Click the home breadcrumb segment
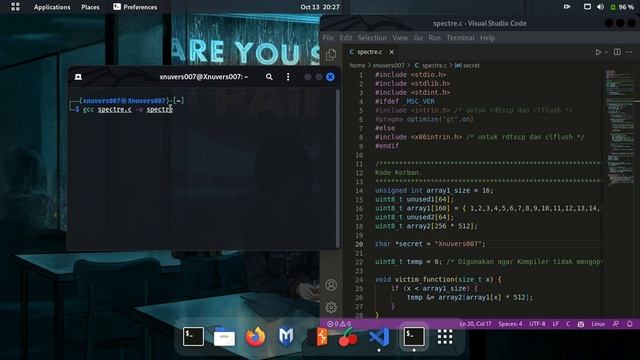The height and width of the screenshot is (360, 640). point(357,65)
